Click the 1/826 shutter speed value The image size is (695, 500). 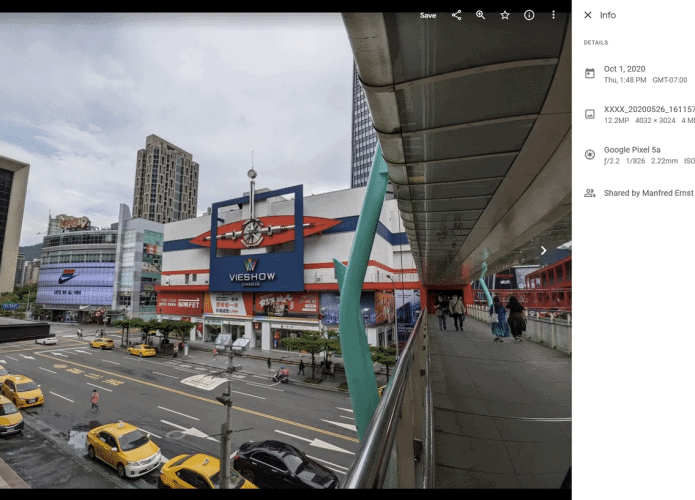click(635, 161)
